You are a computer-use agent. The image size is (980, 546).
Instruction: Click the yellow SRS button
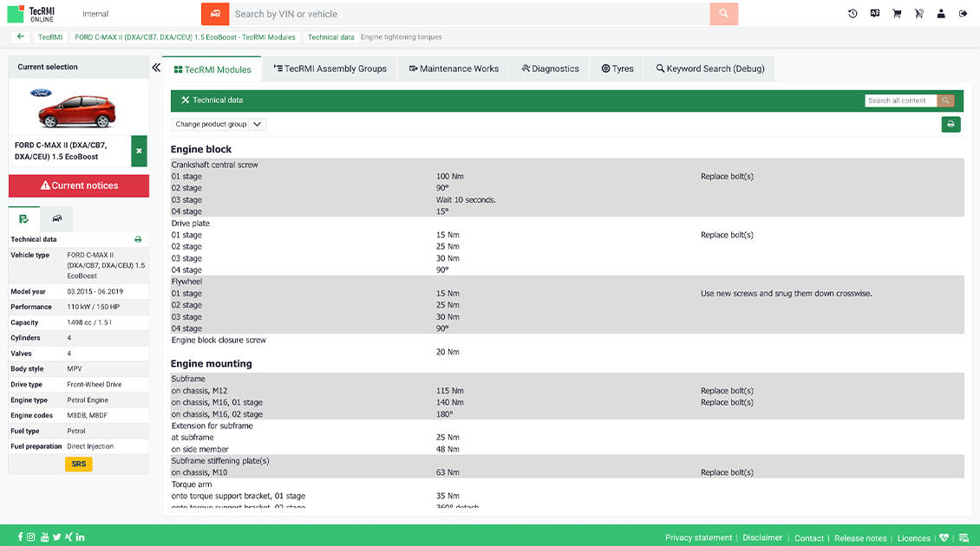(79, 465)
